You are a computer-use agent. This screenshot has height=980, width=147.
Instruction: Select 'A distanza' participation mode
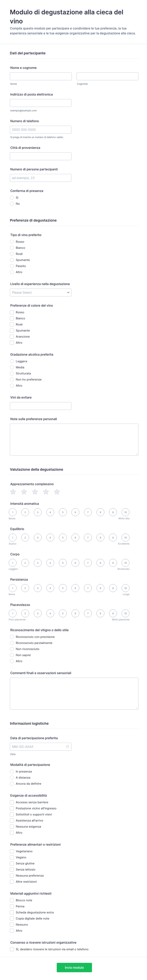(12, 778)
